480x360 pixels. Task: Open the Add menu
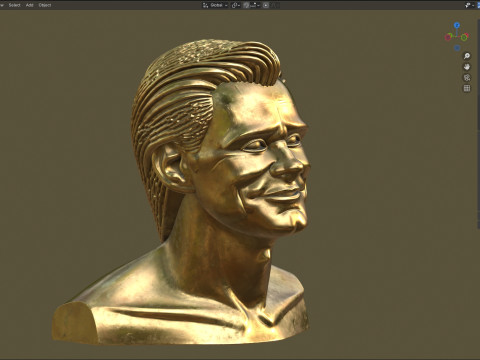click(29, 5)
